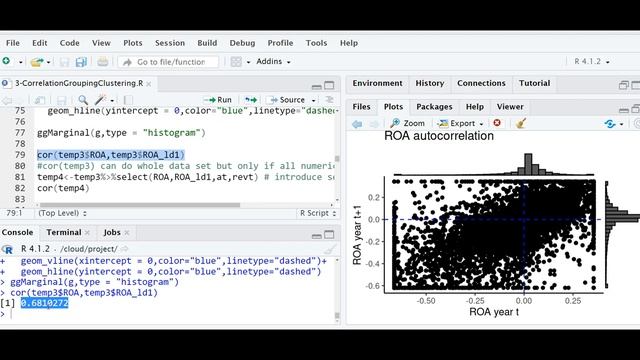Click the previous plot arrow in Plots pane

[x=357, y=124]
